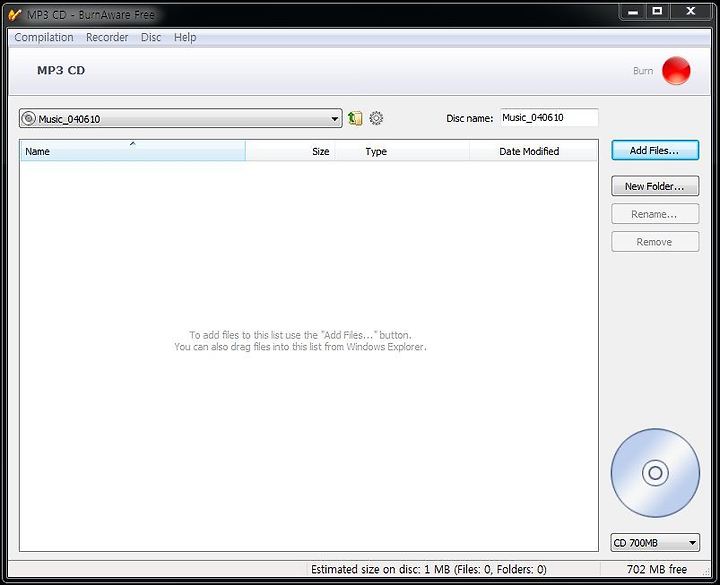The width and height of the screenshot is (720, 585).
Task: Click the Rename... button
Action: point(655,214)
